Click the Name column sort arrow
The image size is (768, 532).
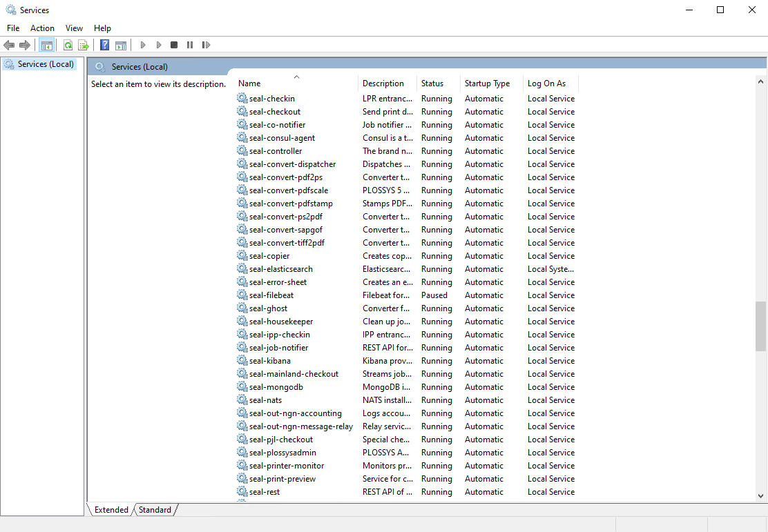pos(297,77)
